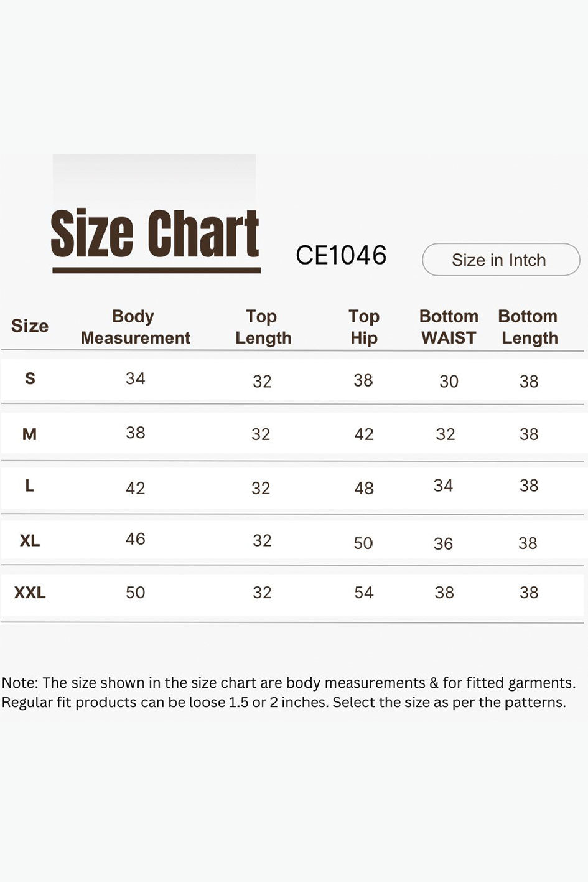Screen dimensions: 588x882
Task: Click body measurement 34 in S row
Action: [x=135, y=378]
